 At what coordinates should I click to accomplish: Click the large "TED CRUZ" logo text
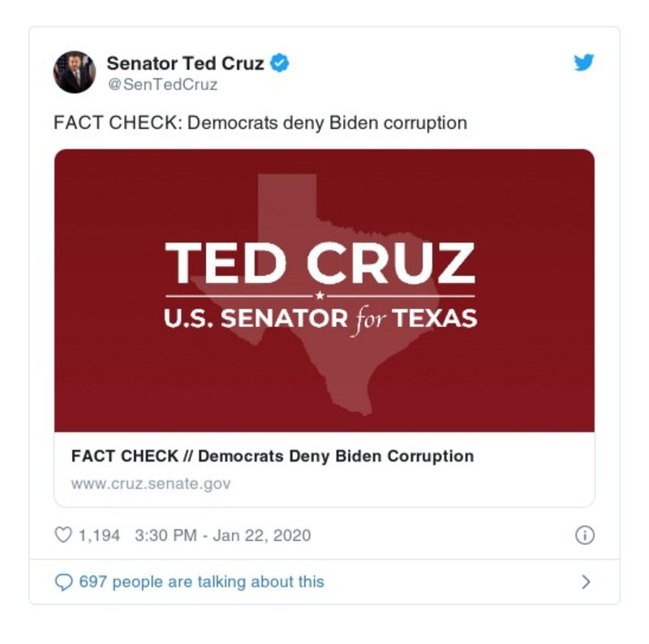point(320,262)
